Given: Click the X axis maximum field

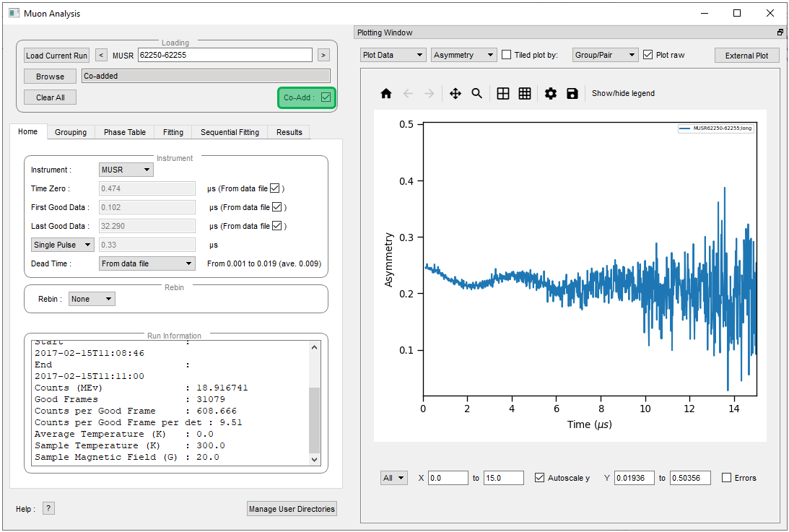Looking at the screenshot, I should tap(503, 478).
